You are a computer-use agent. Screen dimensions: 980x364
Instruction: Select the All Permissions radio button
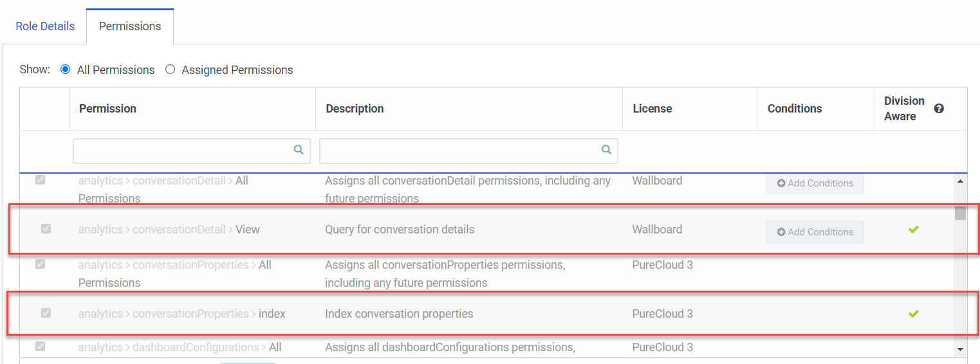[x=65, y=69]
